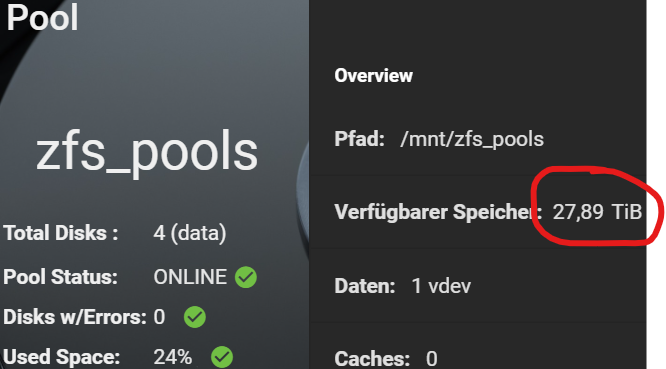The image size is (666, 369).
Task: Click the Caches count value
Action: (432, 359)
